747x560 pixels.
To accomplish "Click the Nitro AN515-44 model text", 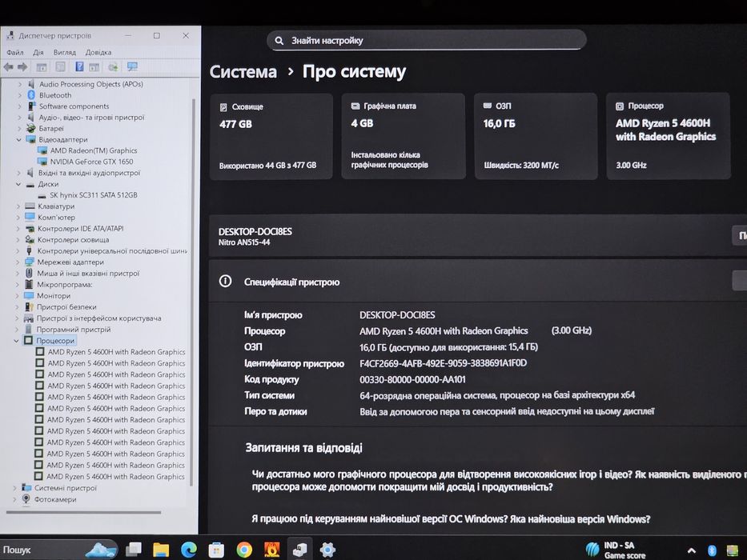I will (244, 242).
